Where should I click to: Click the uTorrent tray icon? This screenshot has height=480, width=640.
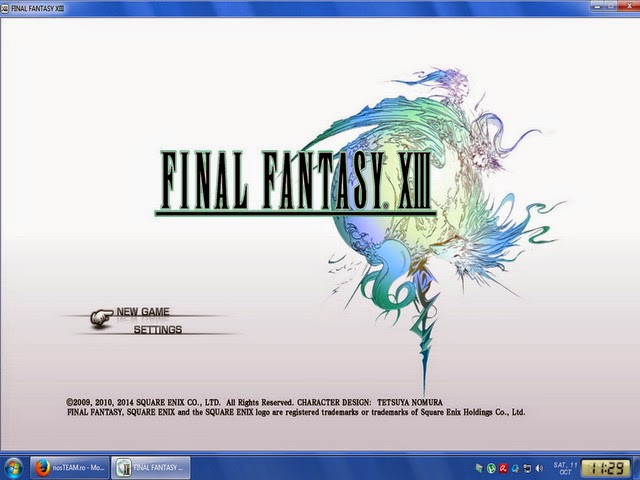click(491, 468)
